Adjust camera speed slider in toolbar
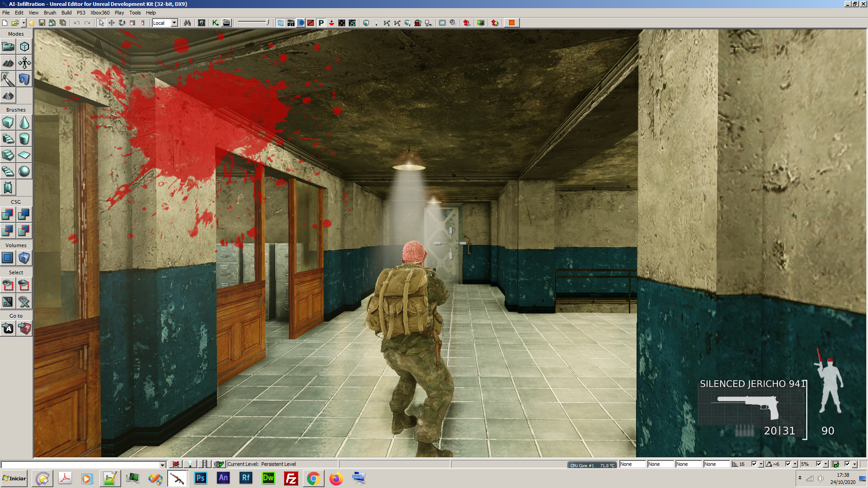Screen dimensions: 868x488 [x=253, y=23]
